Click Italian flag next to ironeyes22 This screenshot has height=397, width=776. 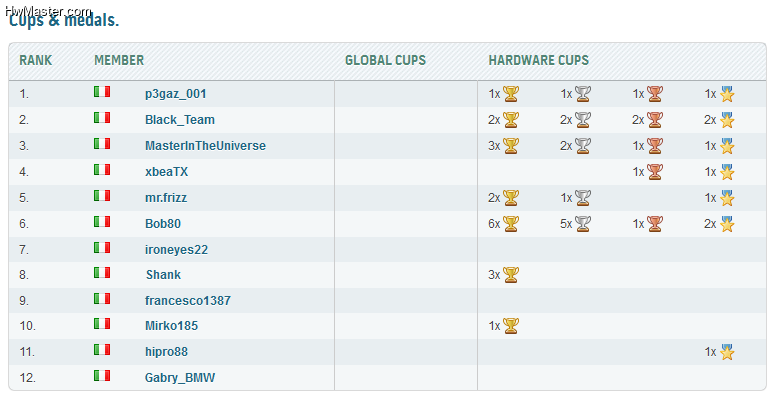coord(102,248)
